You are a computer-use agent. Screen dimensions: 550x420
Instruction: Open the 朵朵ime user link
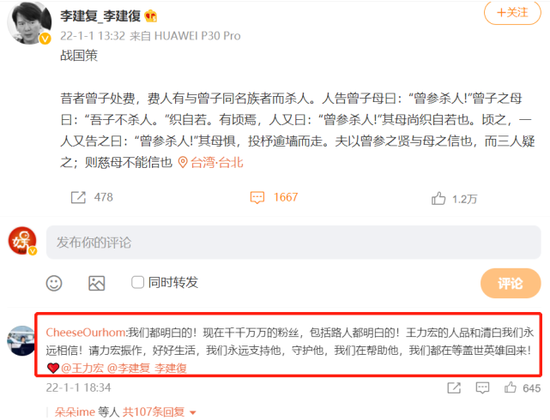tap(75, 412)
